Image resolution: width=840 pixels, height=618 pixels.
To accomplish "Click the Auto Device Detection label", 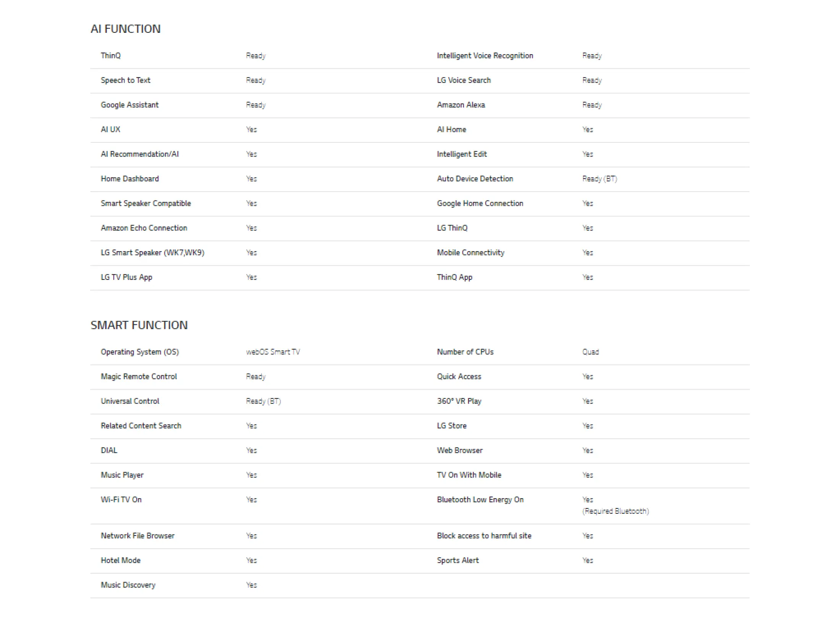I will [x=475, y=179].
